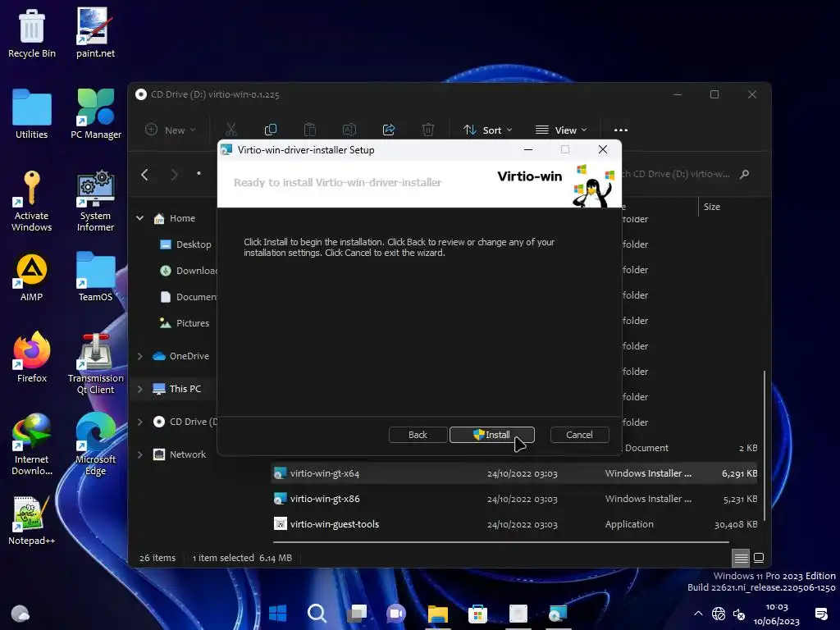The width and height of the screenshot is (840, 630).
Task: Expand the Network tree node
Action: point(139,454)
